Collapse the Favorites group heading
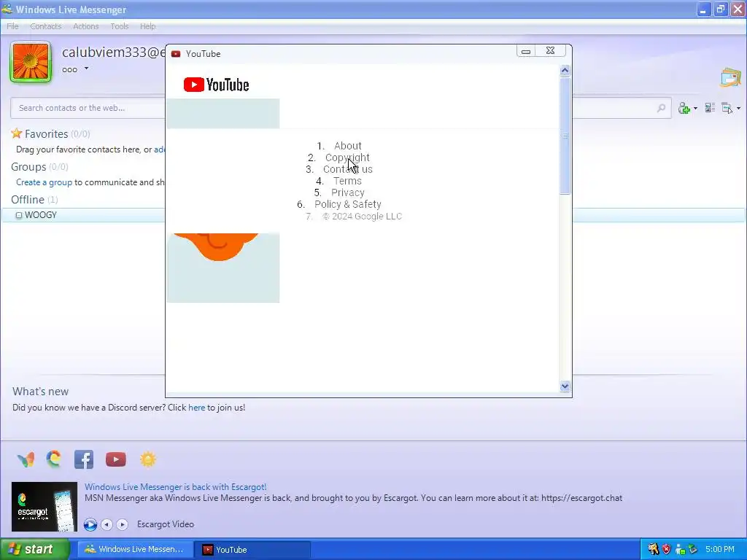747x560 pixels. click(x=46, y=134)
